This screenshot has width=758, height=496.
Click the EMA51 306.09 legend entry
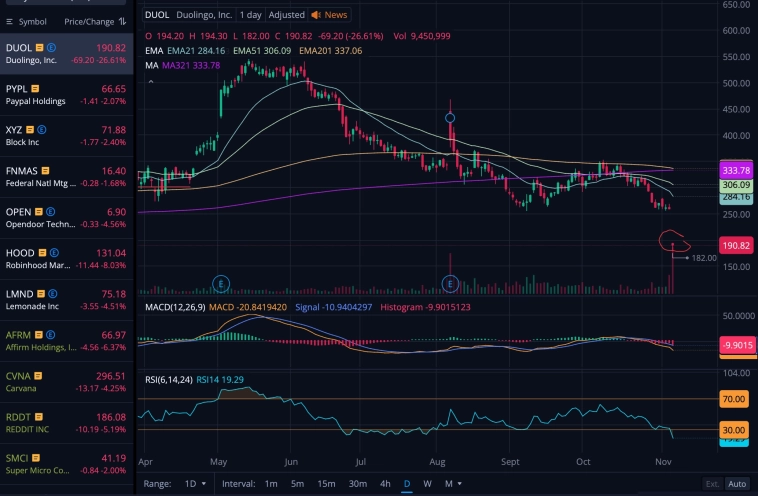(262, 51)
